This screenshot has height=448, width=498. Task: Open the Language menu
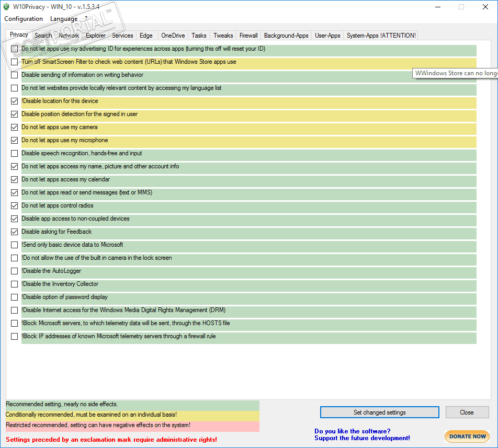[64, 19]
